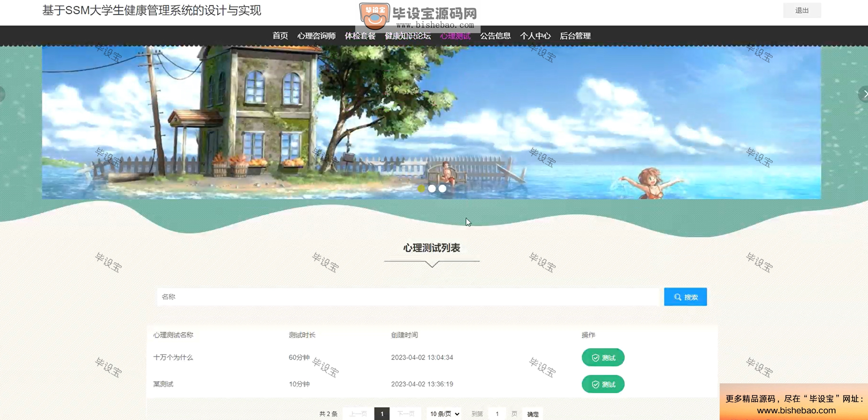The height and width of the screenshot is (420, 868).
Task: Open the 10 条/页 page size dropdown
Action: [444, 414]
